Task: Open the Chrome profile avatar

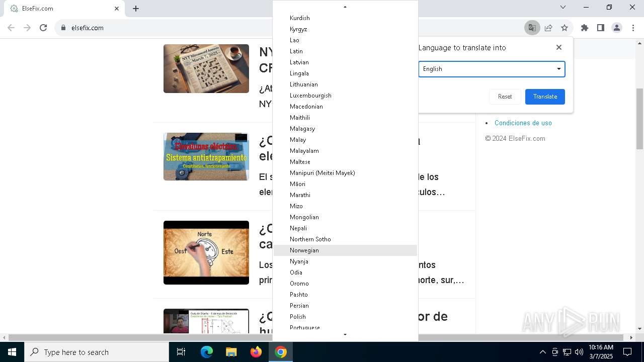Action: click(x=617, y=28)
